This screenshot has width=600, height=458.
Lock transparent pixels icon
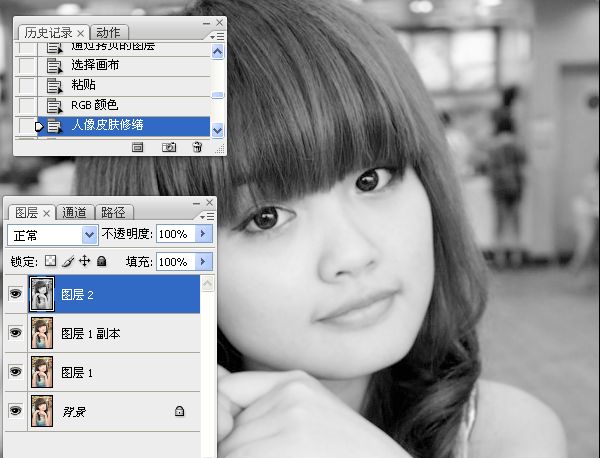51,261
